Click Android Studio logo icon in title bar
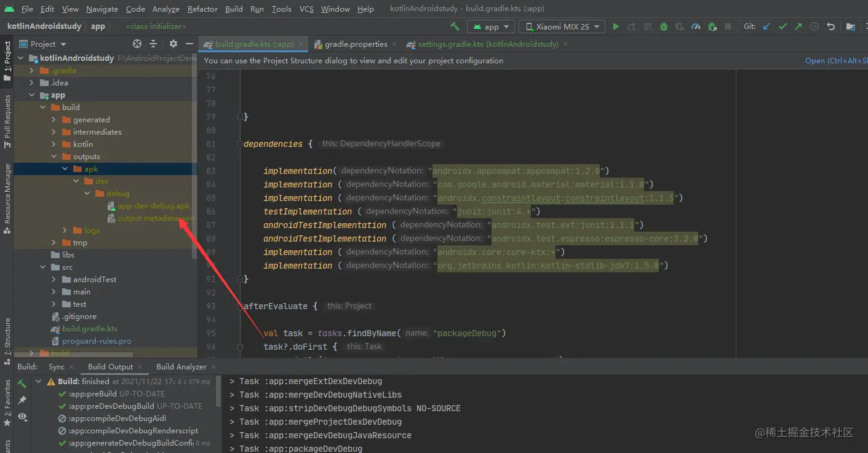 [9, 9]
